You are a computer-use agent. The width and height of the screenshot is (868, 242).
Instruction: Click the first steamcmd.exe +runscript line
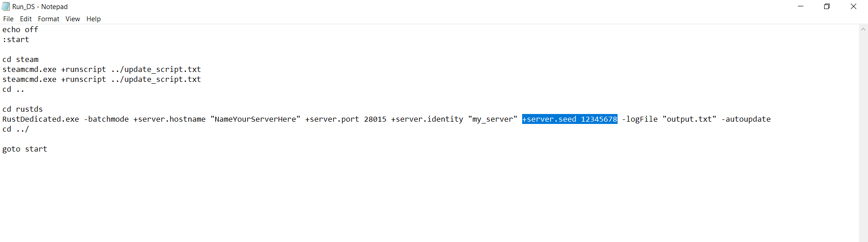click(102, 69)
